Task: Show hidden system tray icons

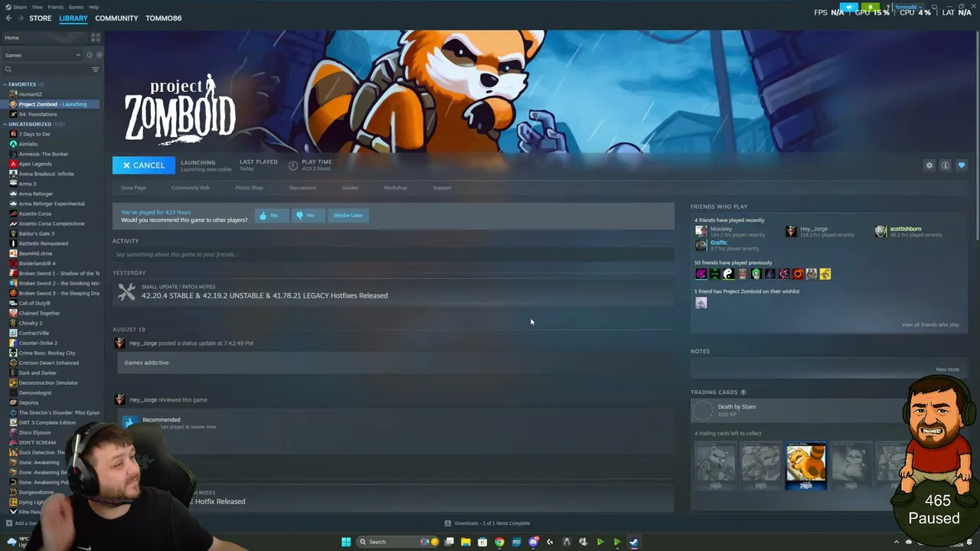Action: 897,542
